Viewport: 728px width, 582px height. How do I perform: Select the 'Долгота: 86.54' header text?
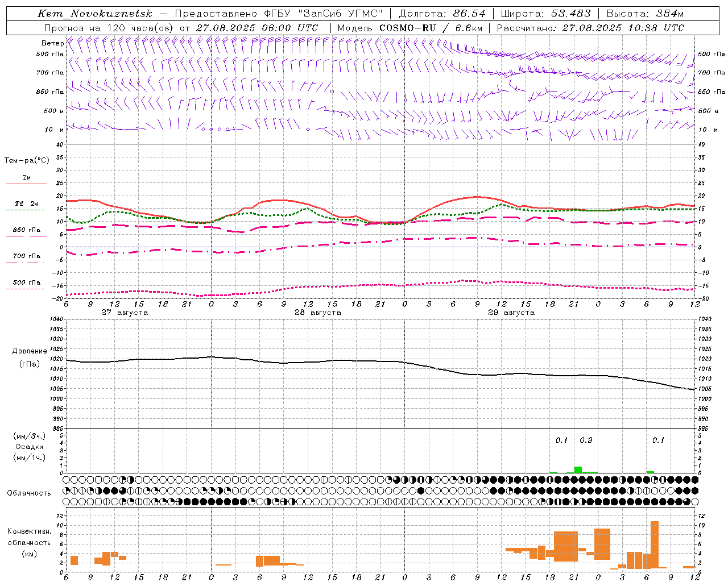point(442,14)
